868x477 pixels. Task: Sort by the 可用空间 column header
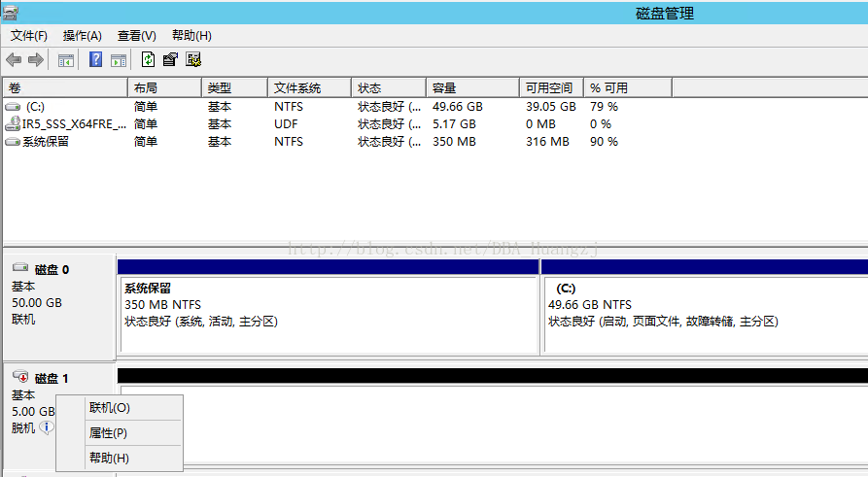pos(552,88)
